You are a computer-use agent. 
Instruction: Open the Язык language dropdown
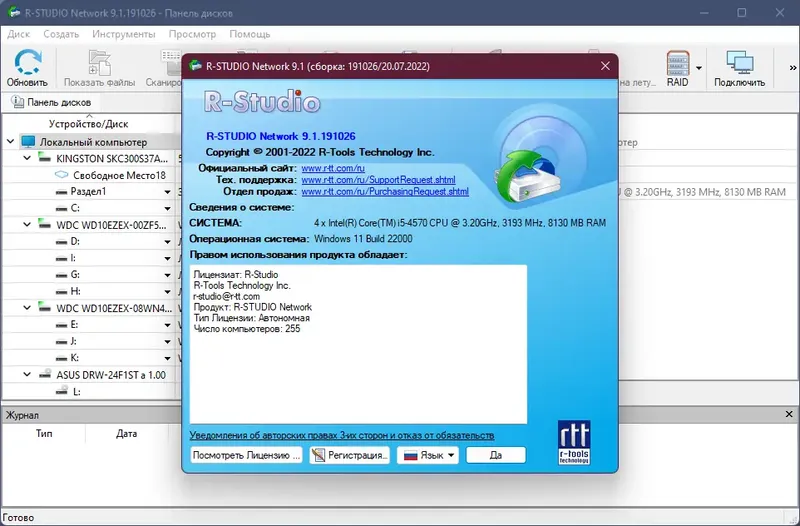tap(428, 455)
